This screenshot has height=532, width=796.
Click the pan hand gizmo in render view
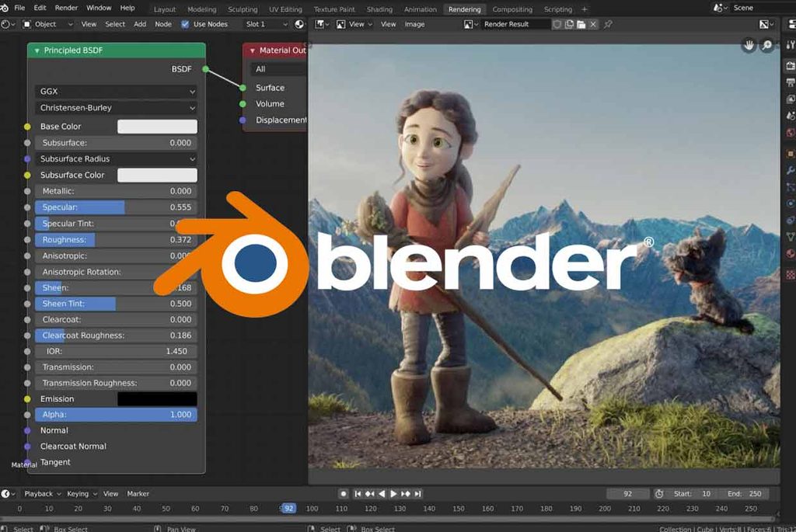tap(749, 45)
